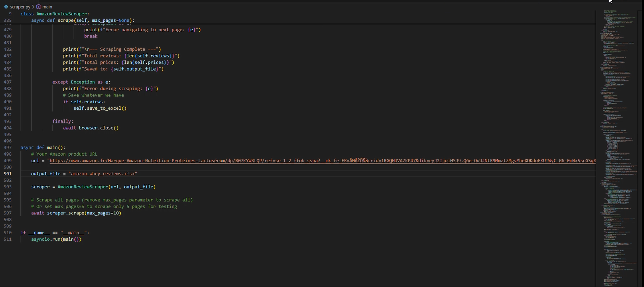Click the "amazon_whey_reviews.xlsx" string

(103, 174)
